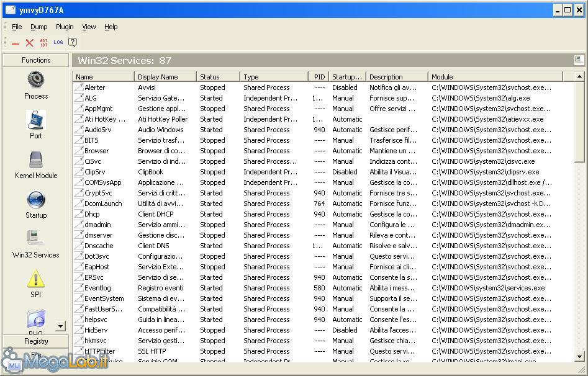Click the services list scroll-up arrow
Viewport: 588px width, 376px height.
pos(579,76)
